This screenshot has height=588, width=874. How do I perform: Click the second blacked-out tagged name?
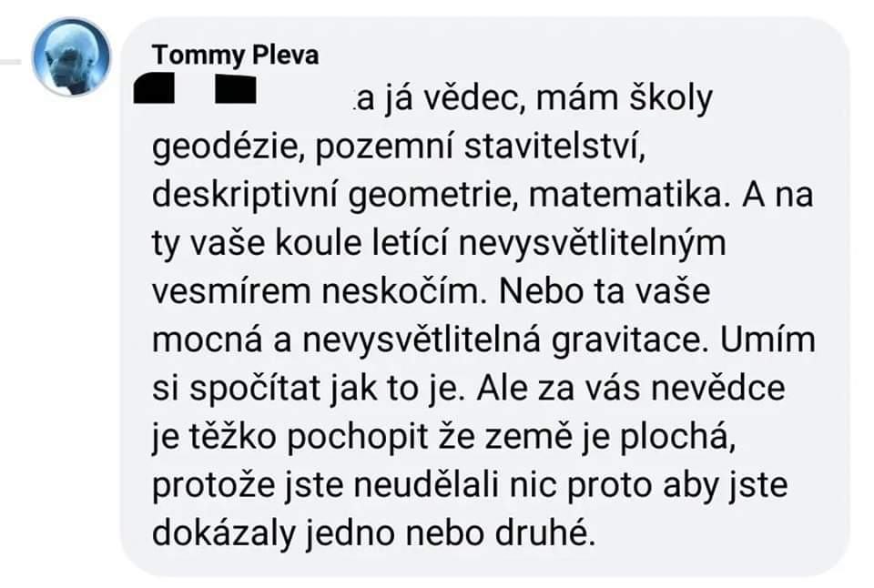pyautogui.click(x=236, y=91)
